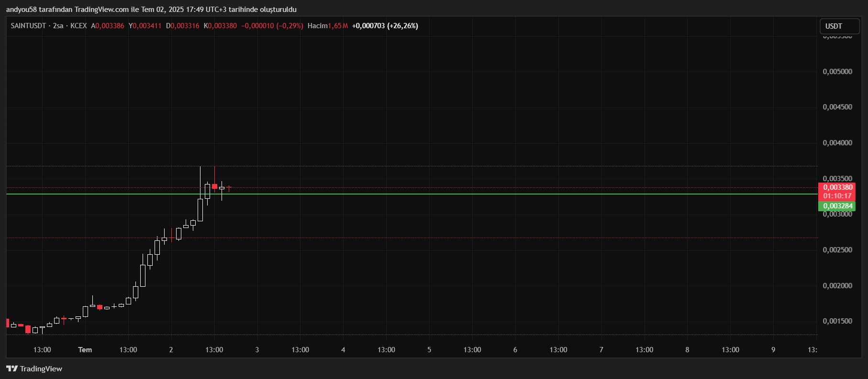Click the TradingView wordmark link
Screen dimensions: 868x379
pos(41,368)
